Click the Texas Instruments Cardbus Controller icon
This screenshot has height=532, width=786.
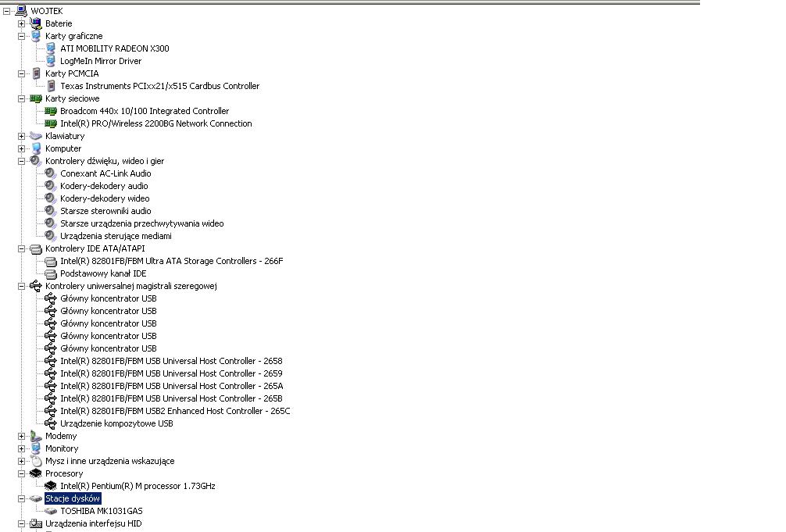51,86
